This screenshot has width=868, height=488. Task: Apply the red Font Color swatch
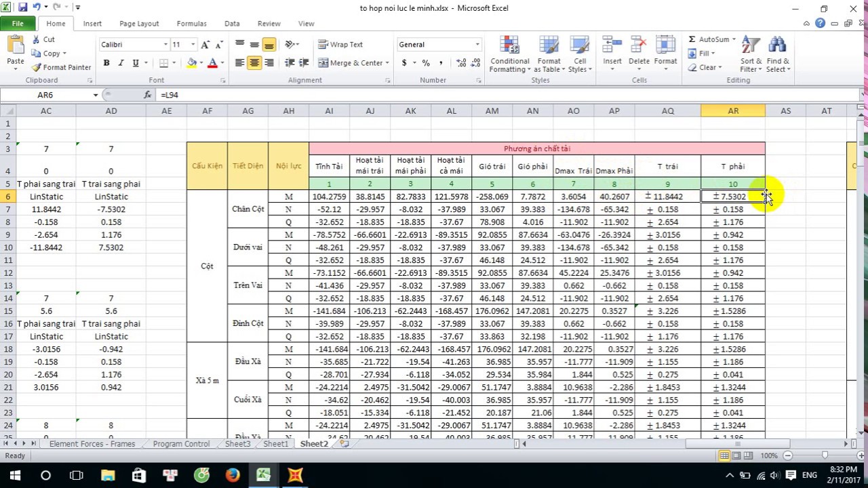(x=212, y=63)
